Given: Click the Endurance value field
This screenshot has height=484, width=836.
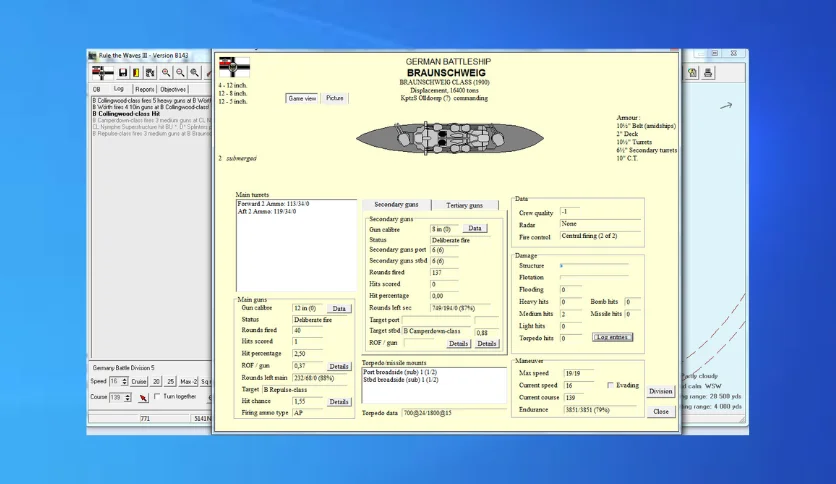Looking at the screenshot, I should (x=600, y=410).
